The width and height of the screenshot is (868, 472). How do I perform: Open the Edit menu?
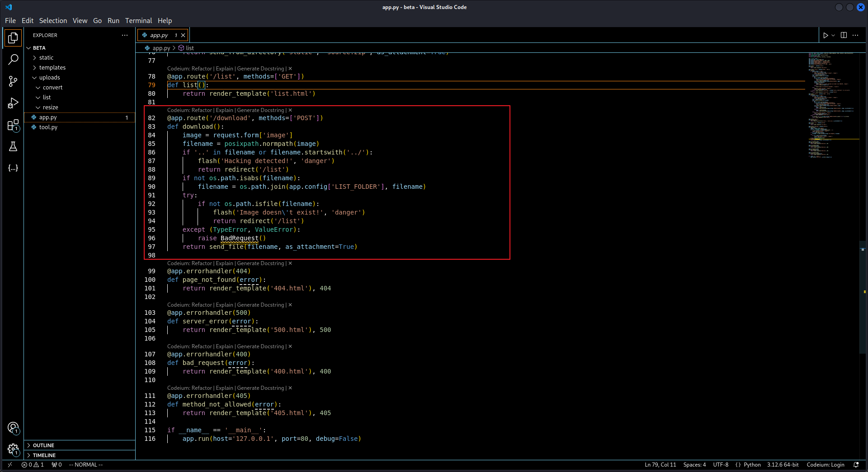(x=28, y=21)
